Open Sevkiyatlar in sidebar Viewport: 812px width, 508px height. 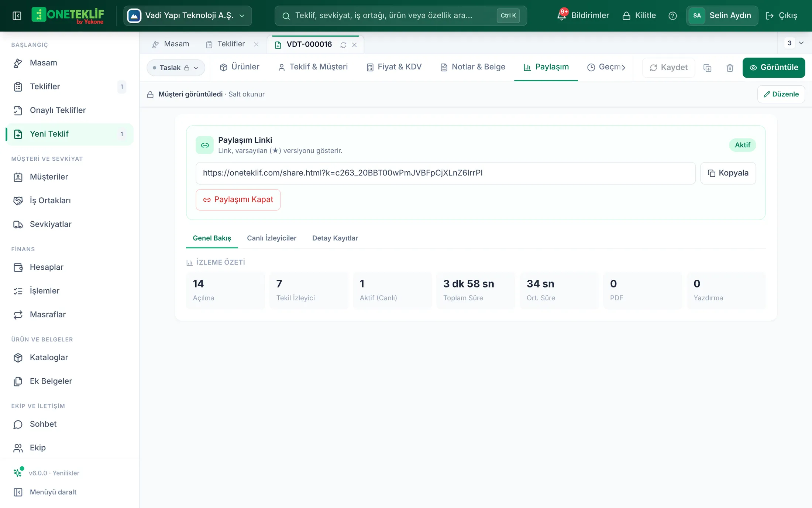pyautogui.click(x=70, y=224)
